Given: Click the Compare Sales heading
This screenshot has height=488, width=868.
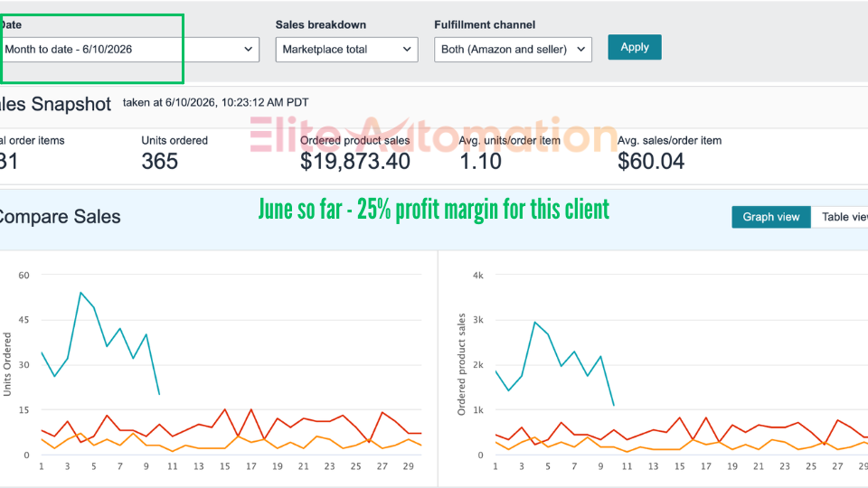Looking at the screenshot, I should tap(60, 217).
